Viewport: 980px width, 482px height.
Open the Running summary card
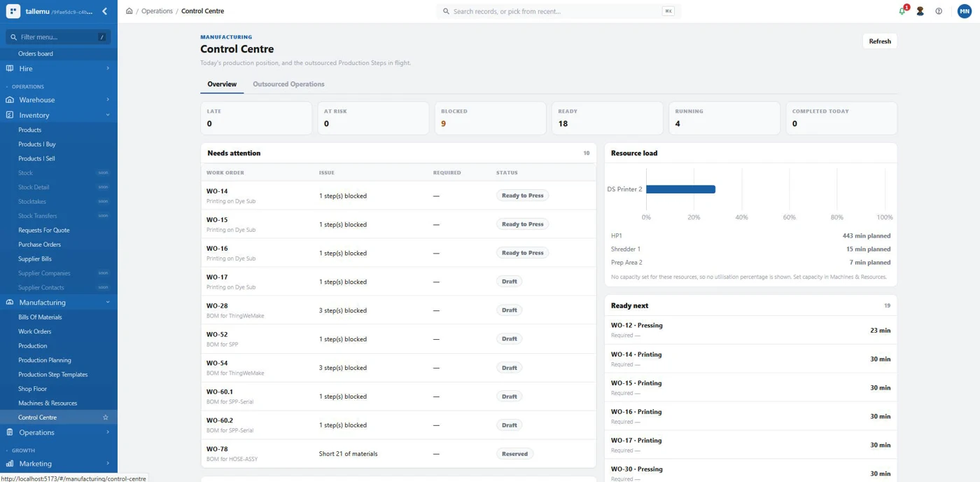tap(724, 118)
